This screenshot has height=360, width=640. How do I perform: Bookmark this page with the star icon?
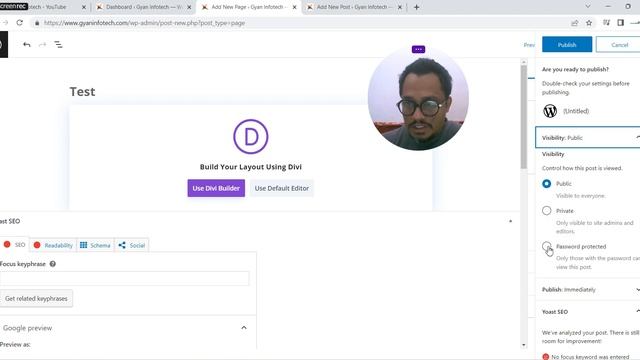tap(589, 23)
